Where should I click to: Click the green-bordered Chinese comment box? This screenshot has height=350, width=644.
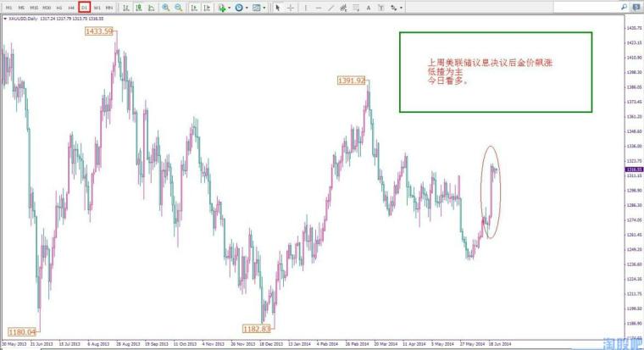pyautogui.click(x=496, y=72)
